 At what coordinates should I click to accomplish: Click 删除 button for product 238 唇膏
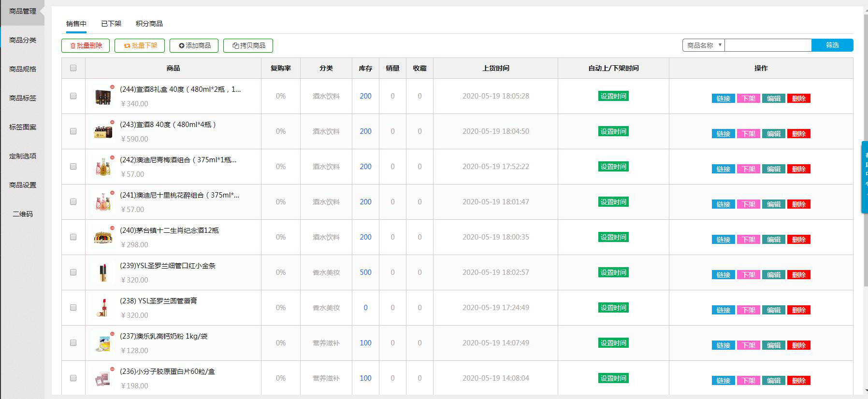(799, 310)
